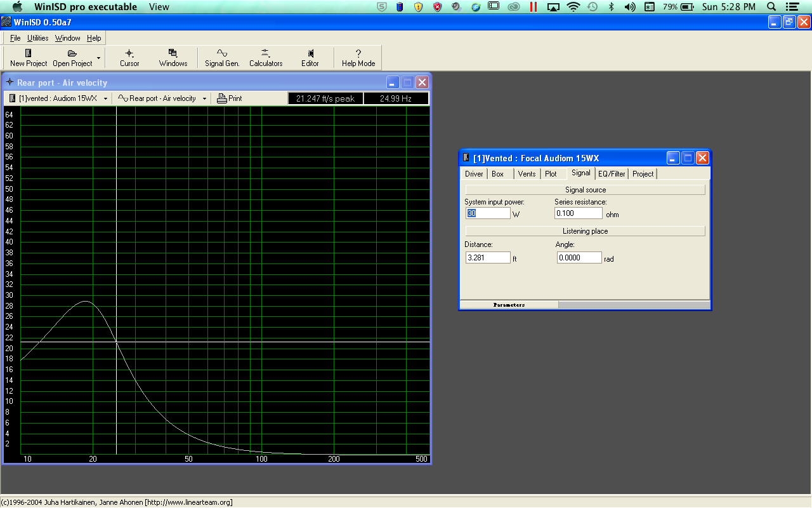Minimize the Focal Audiom 15WX project window
Viewport: 812px width, 508px height.
pos(672,158)
